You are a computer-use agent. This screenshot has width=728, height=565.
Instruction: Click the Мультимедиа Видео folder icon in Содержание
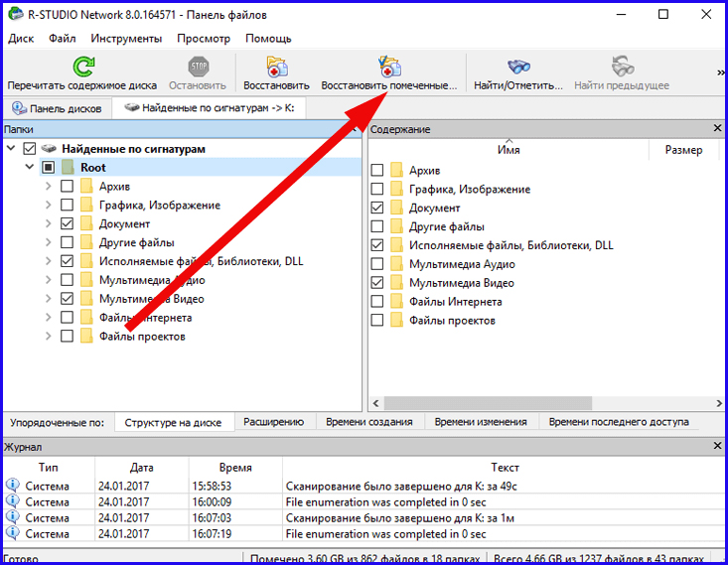tap(396, 283)
